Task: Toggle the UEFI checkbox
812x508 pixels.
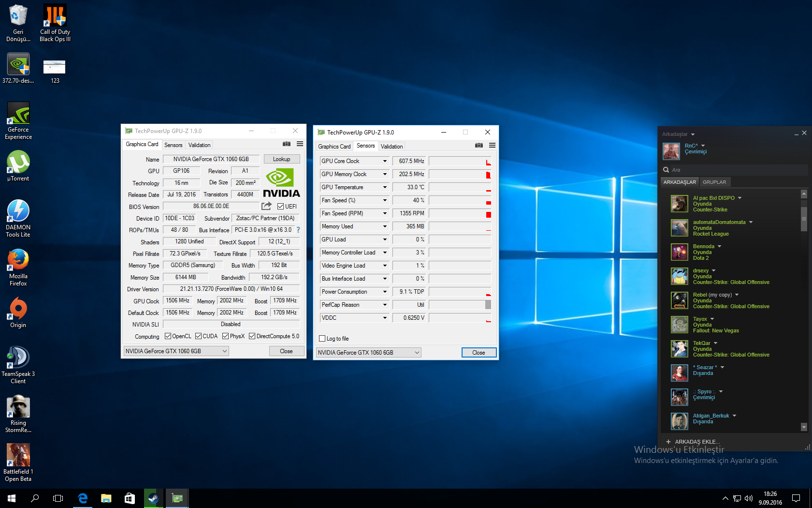Action: coord(280,207)
